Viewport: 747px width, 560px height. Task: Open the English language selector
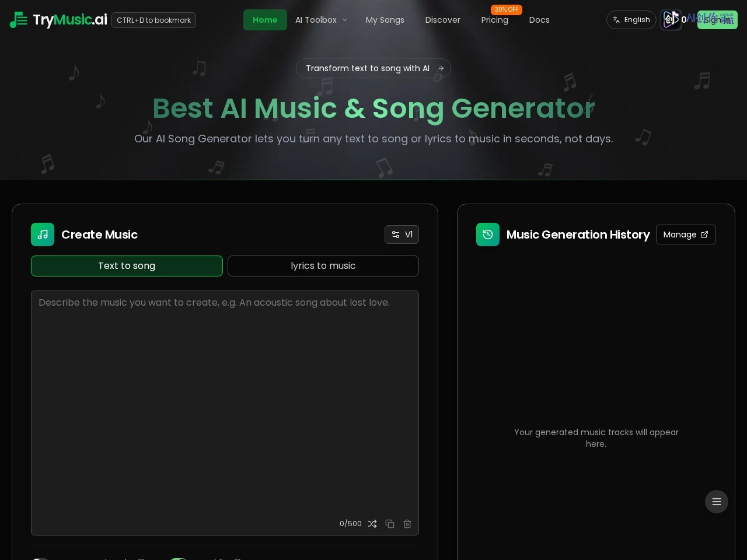(631, 20)
